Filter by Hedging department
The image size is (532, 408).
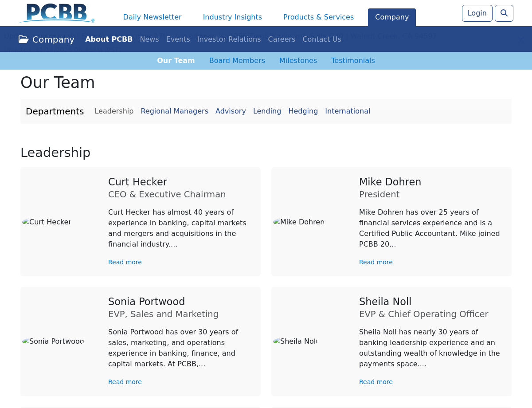tap(303, 111)
